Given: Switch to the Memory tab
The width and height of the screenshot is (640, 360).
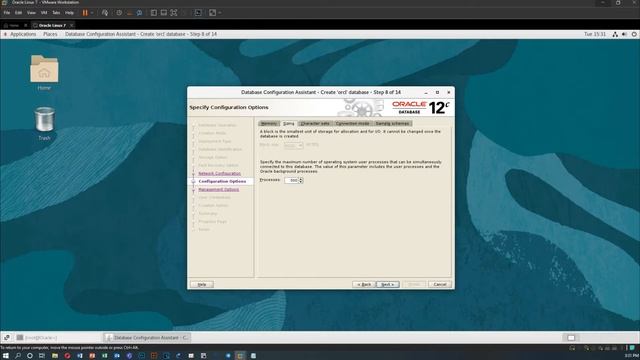Looking at the screenshot, I should pyautogui.click(x=269, y=123).
